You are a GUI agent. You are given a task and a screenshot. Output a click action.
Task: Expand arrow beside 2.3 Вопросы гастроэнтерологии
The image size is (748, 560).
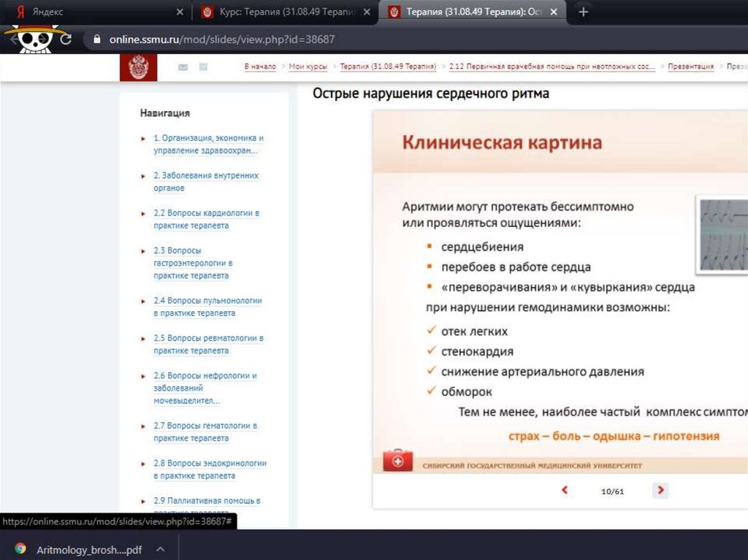point(142,251)
